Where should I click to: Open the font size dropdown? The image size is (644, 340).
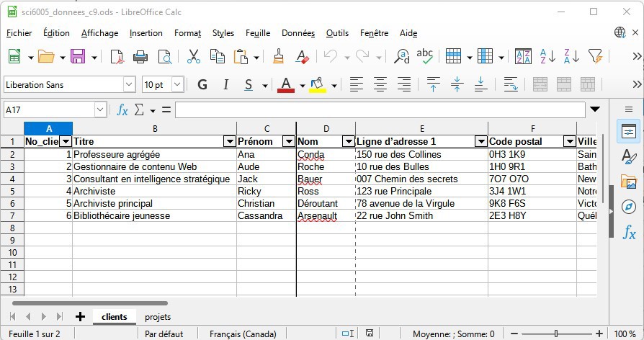[177, 85]
